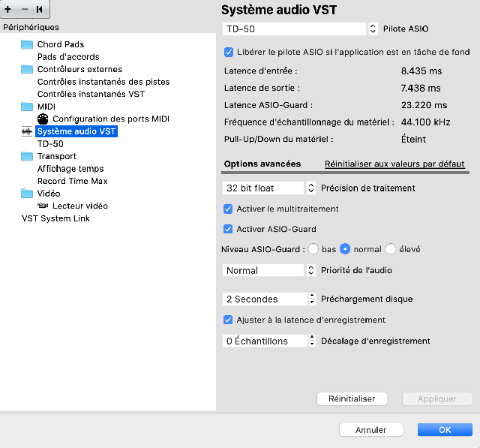Select the Chord Pads folder icon
This screenshot has height=448, width=480.
(27, 44)
